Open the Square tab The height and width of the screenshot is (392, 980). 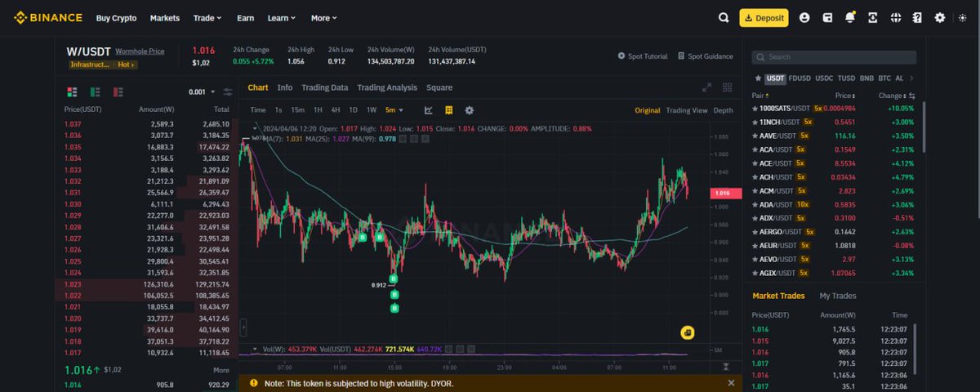point(439,87)
